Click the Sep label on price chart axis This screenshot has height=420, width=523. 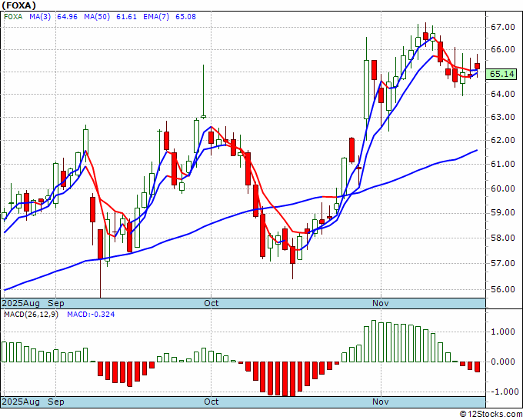pyautogui.click(x=55, y=303)
